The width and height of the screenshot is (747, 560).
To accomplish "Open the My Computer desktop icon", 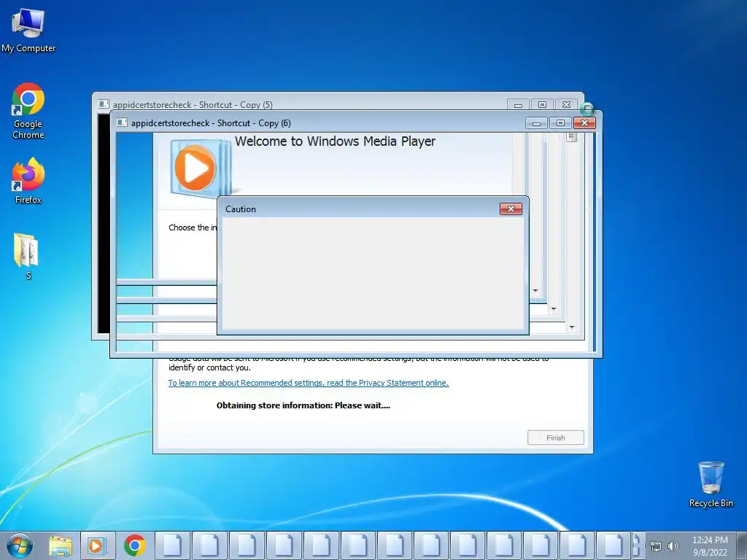I will pos(28,30).
